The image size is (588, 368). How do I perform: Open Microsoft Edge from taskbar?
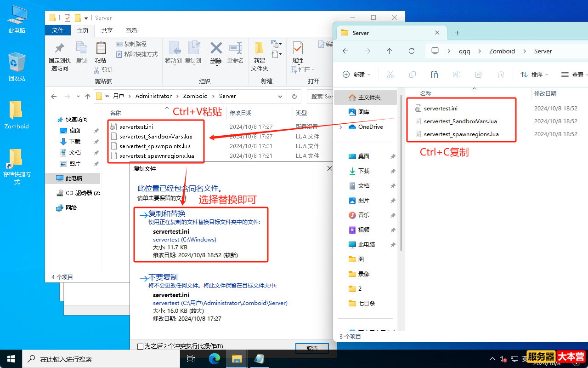[x=215, y=359]
